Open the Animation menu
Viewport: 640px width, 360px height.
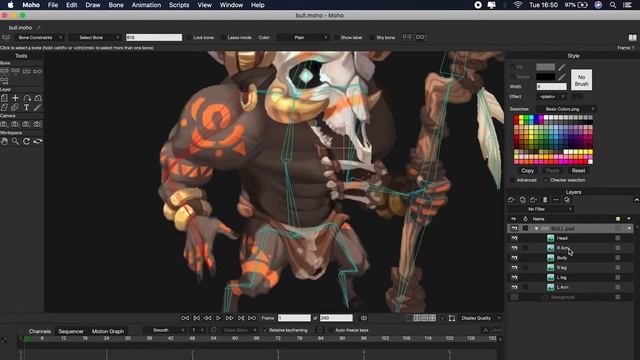(146, 5)
